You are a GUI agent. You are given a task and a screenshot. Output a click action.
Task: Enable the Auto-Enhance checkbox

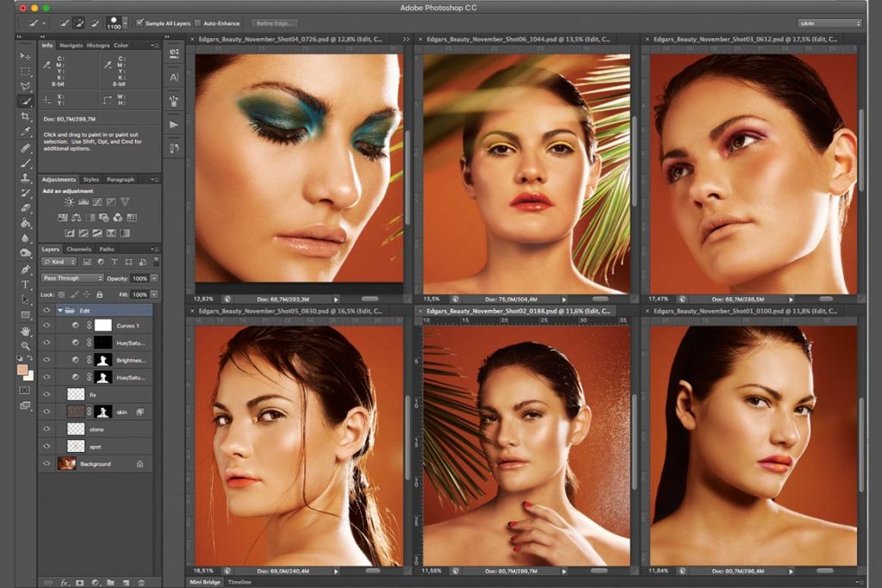(x=198, y=23)
